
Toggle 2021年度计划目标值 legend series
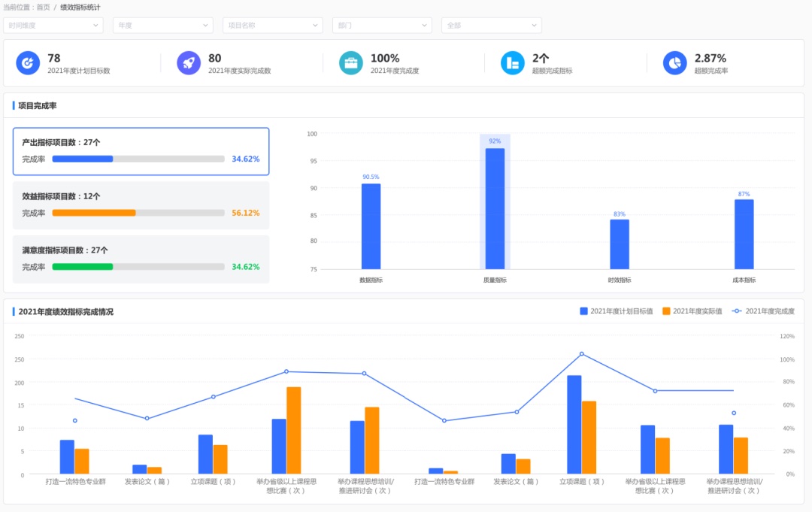click(616, 311)
